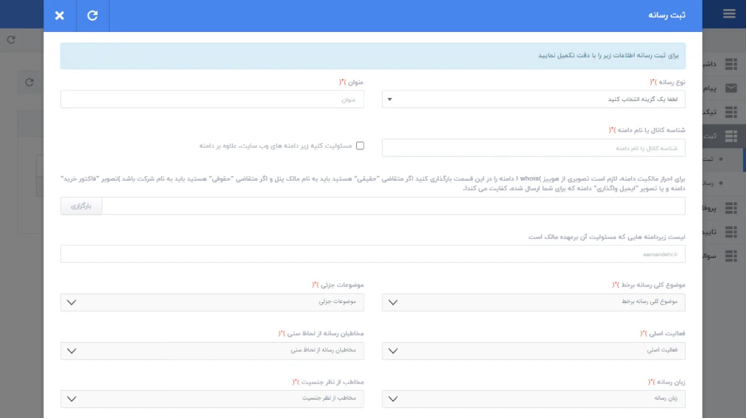Close the ثبت رسانه dialog

tap(59, 15)
